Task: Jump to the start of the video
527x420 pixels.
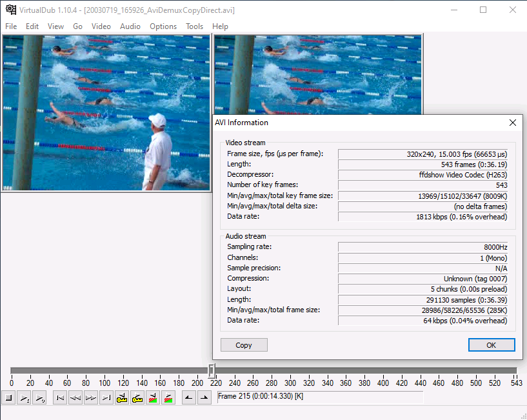Action: point(60,398)
